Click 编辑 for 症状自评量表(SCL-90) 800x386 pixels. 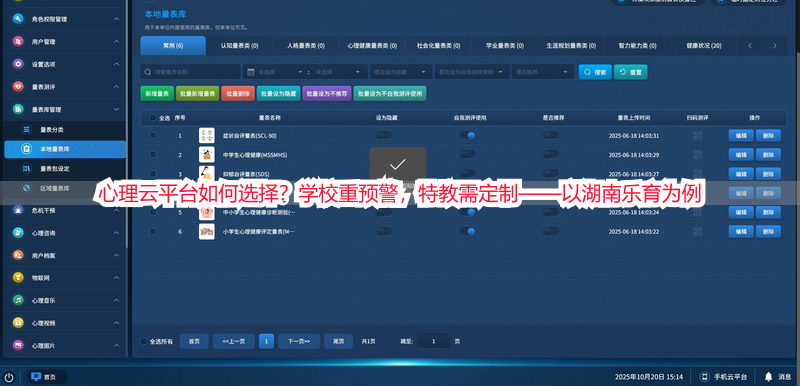pos(741,136)
